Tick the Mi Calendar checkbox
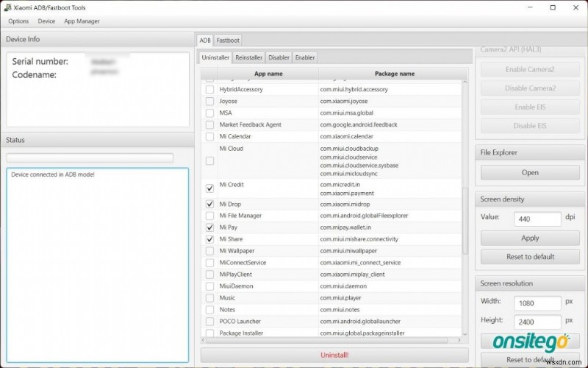The width and height of the screenshot is (588, 368). click(x=209, y=136)
